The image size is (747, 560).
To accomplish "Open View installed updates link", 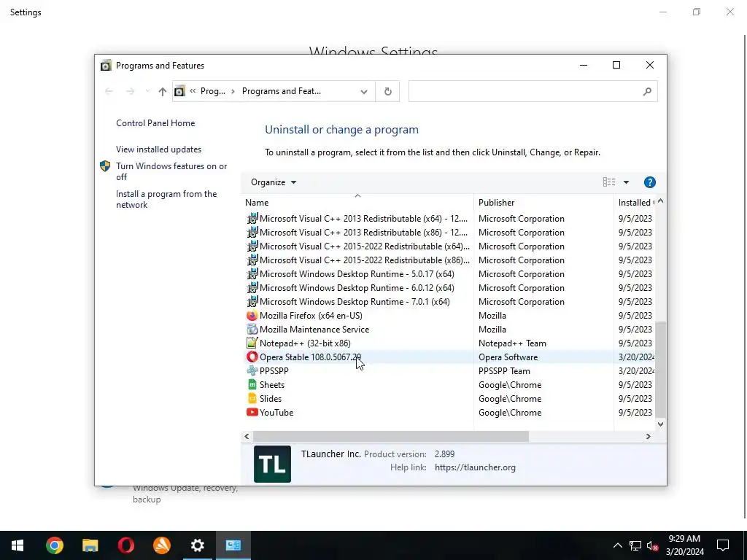I will point(158,149).
